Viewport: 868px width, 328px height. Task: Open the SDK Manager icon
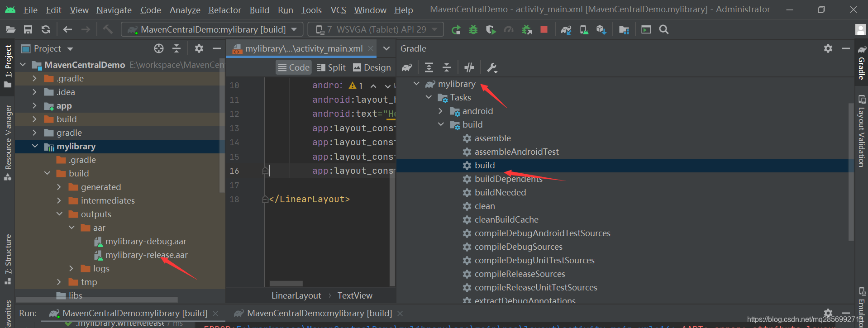(601, 30)
